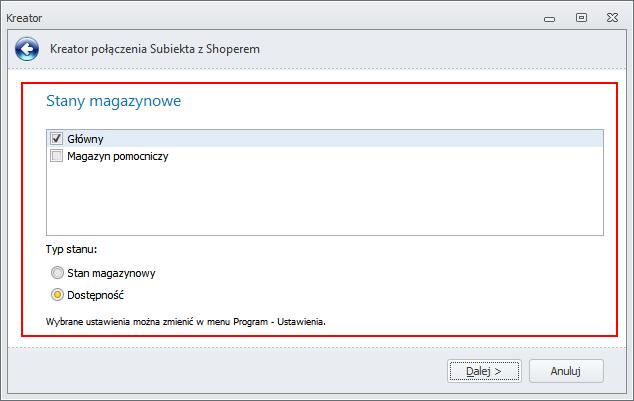Highlight the Główny row label

tap(85, 139)
